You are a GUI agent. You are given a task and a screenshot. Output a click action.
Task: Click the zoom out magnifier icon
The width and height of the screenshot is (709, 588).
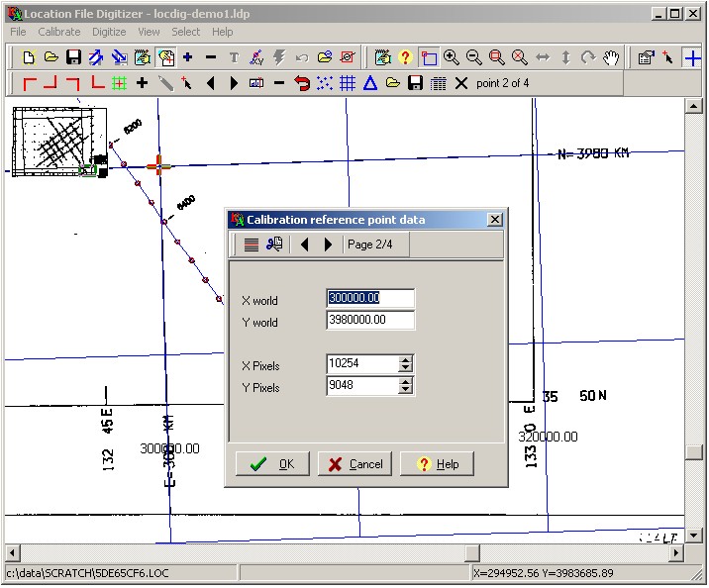[474, 57]
